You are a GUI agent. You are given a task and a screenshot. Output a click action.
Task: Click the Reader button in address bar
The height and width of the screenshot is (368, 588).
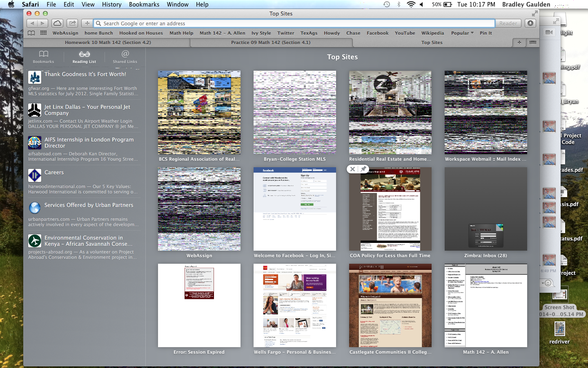coord(508,23)
